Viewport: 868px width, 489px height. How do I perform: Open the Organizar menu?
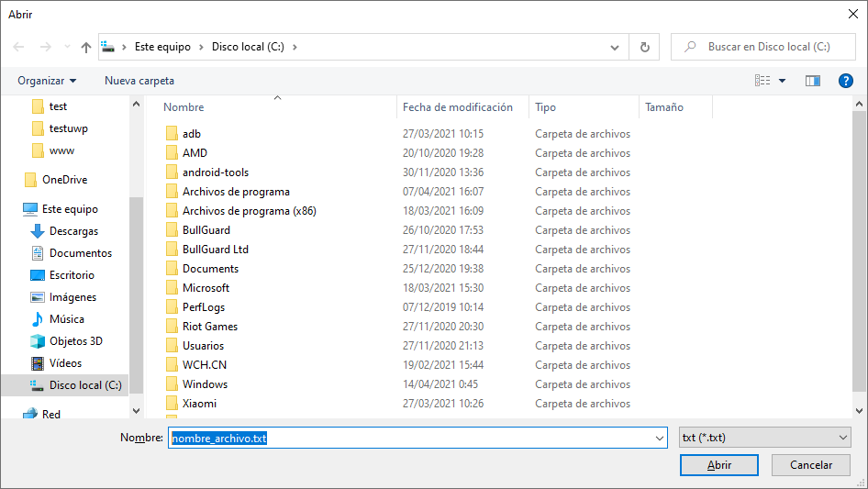pyautogui.click(x=47, y=81)
